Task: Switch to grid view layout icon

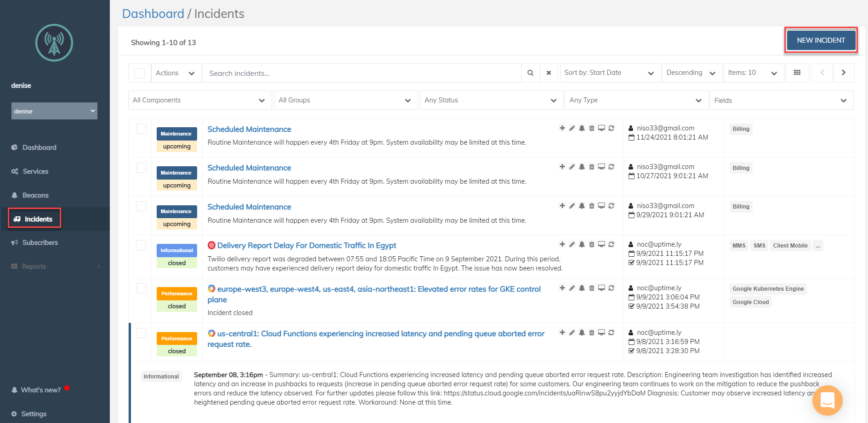Action: pyautogui.click(x=797, y=73)
